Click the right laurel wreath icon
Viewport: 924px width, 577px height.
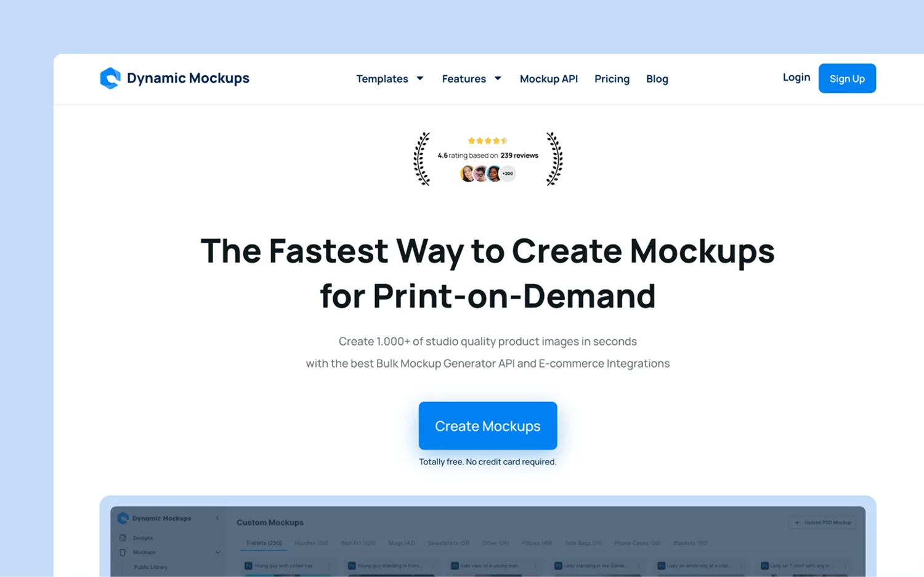[554, 159]
